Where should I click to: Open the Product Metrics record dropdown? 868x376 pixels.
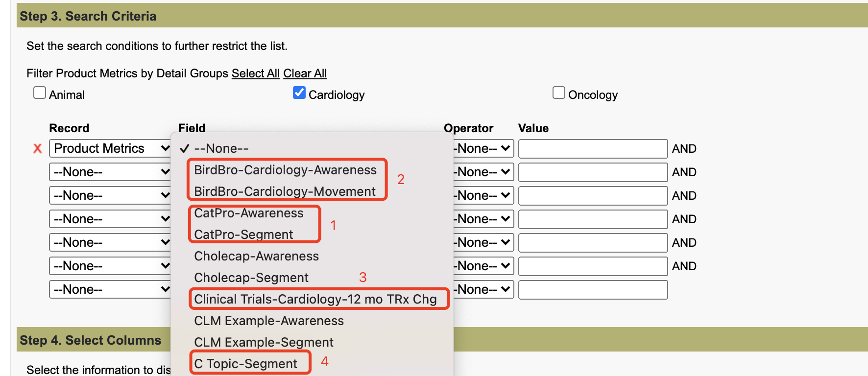coord(110,148)
